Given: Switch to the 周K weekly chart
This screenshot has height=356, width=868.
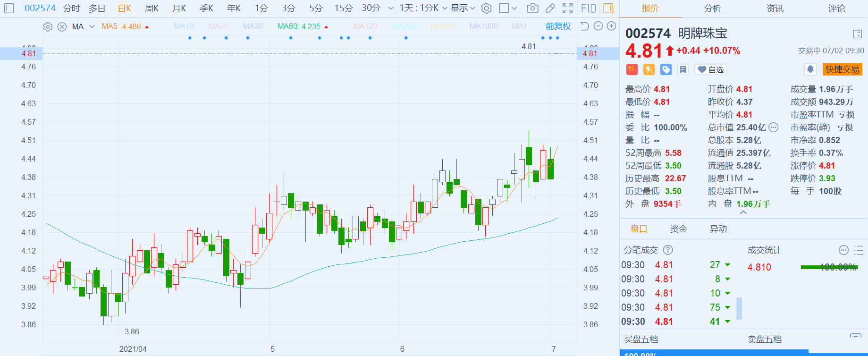Looking at the screenshot, I should pyautogui.click(x=152, y=8).
